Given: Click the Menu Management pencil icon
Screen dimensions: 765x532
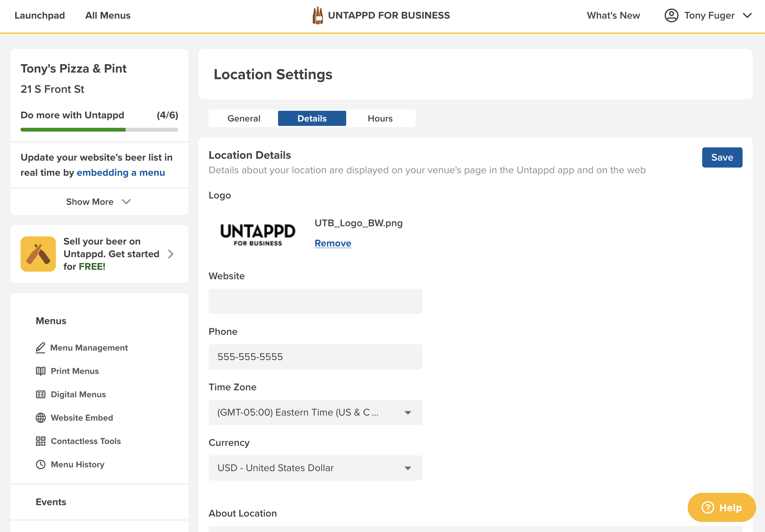Looking at the screenshot, I should 40,347.
